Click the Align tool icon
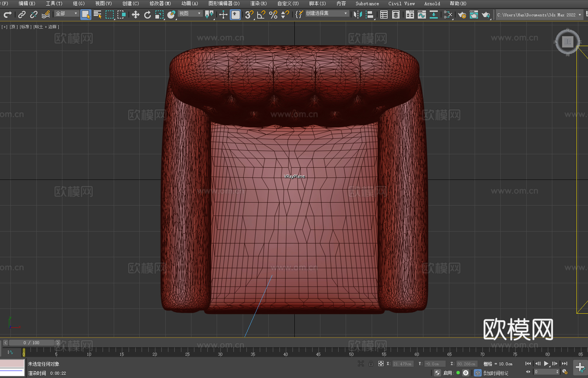The height and width of the screenshot is (378, 588). pyautogui.click(x=370, y=14)
